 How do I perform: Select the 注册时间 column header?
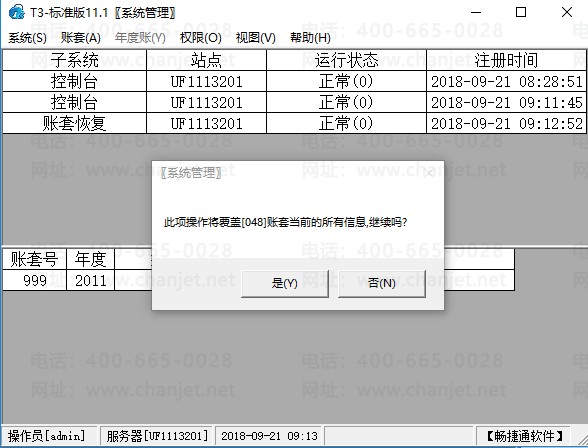506,60
